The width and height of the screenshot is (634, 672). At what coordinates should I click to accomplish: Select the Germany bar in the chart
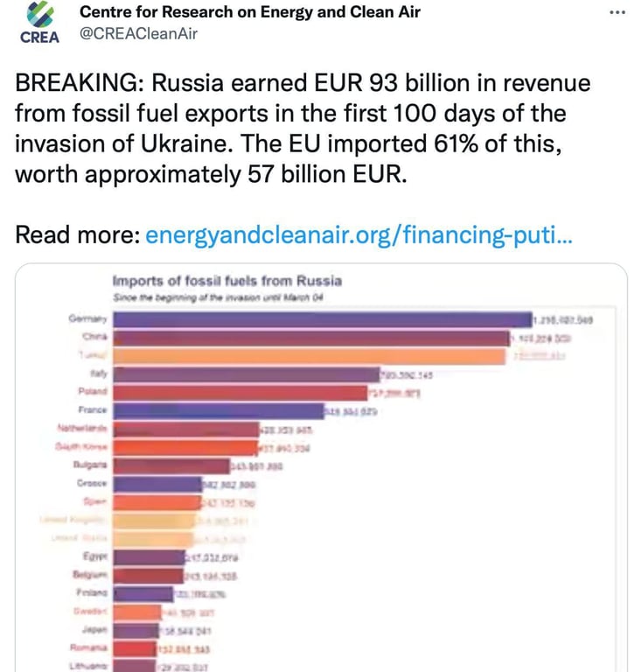pos(322,319)
